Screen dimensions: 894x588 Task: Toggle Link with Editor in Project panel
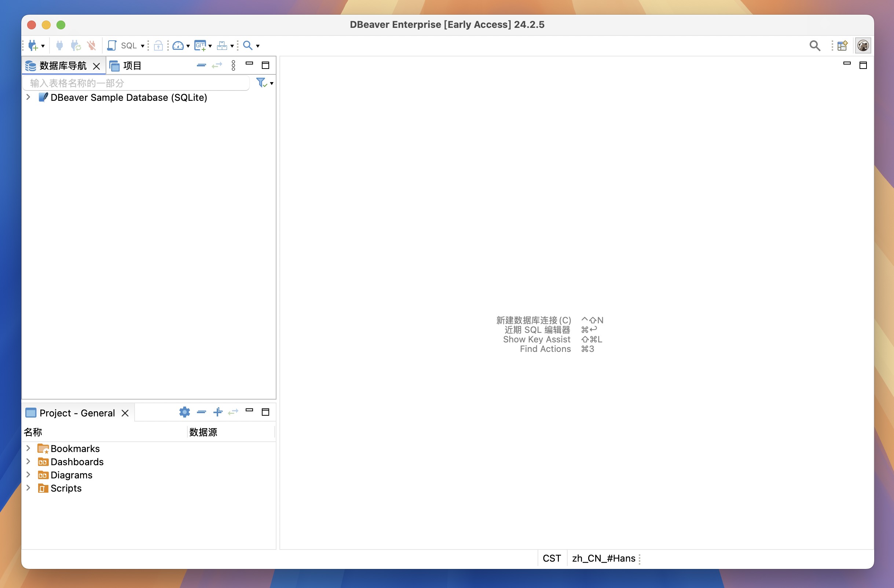pos(233,412)
